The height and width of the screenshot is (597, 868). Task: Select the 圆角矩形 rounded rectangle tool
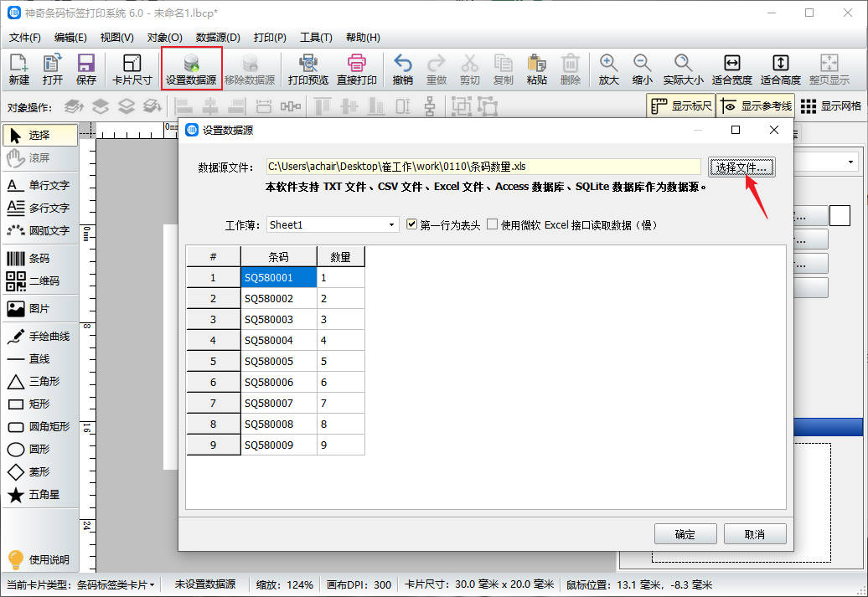point(40,426)
